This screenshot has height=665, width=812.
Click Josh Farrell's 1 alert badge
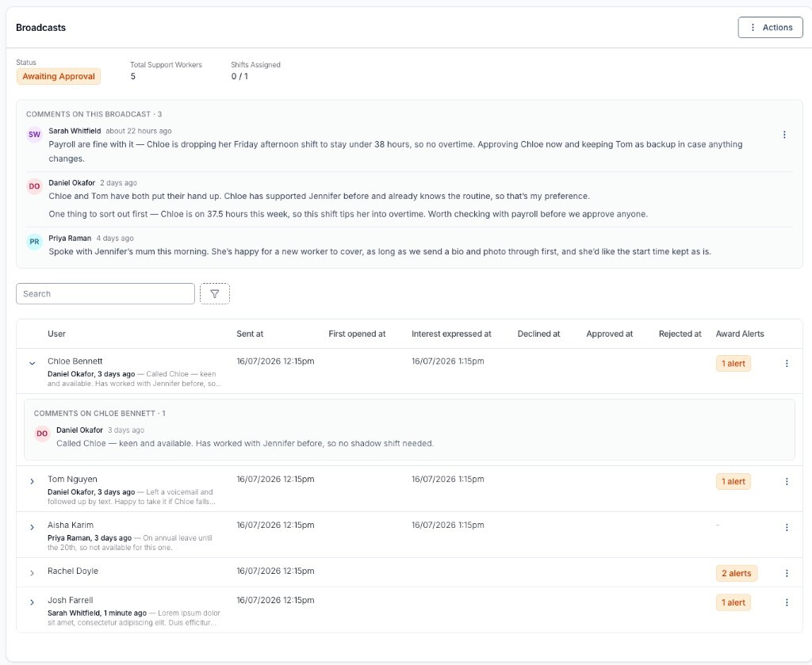[x=733, y=602]
